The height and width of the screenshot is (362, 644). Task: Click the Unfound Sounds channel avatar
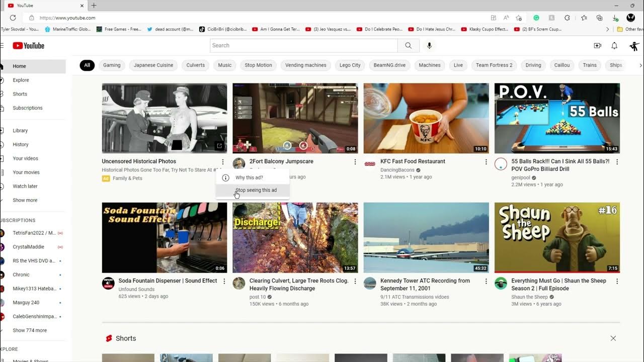pos(108,283)
